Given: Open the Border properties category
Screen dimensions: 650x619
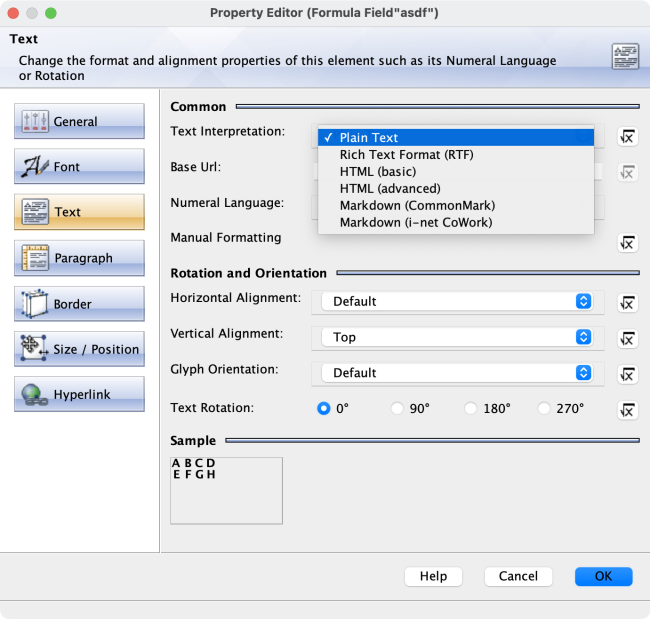Looking at the screenshot, I should click(79, 303).
